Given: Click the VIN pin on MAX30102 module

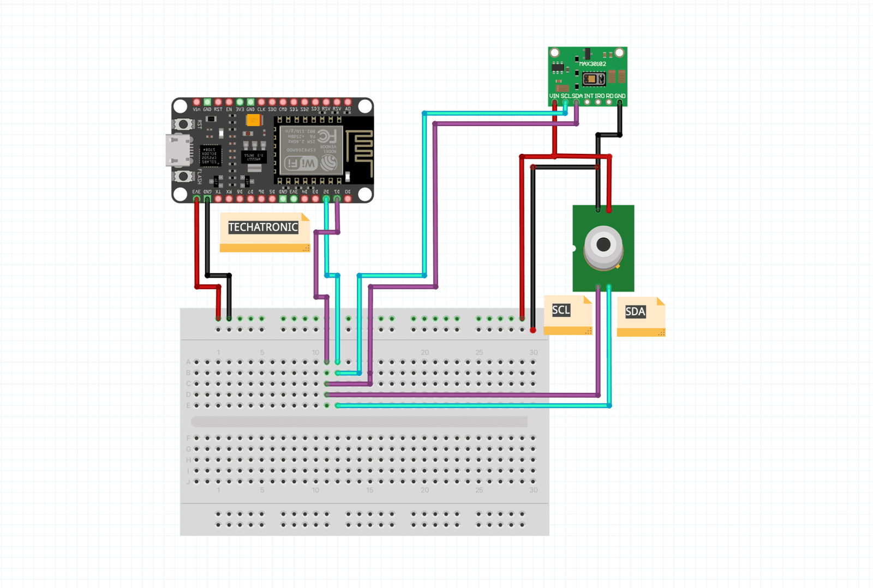Looking at the screenshot, I should coord(555,102).
